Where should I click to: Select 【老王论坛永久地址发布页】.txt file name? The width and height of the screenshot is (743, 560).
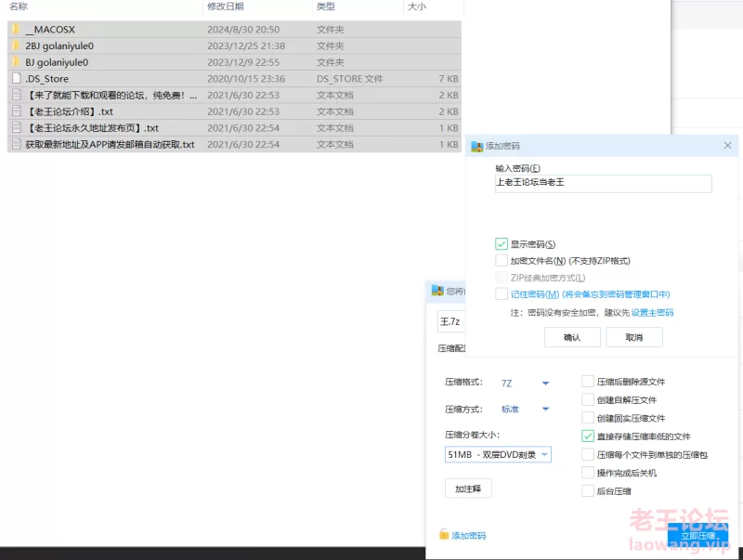(92, 128)
